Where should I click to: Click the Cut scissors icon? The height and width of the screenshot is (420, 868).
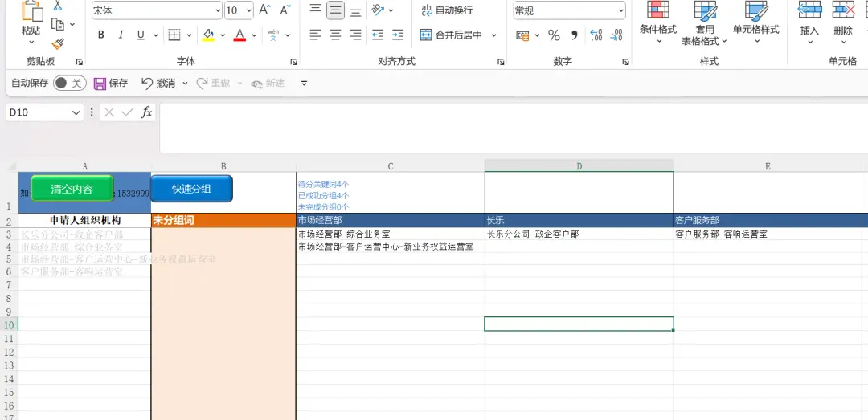coord(58,6)
